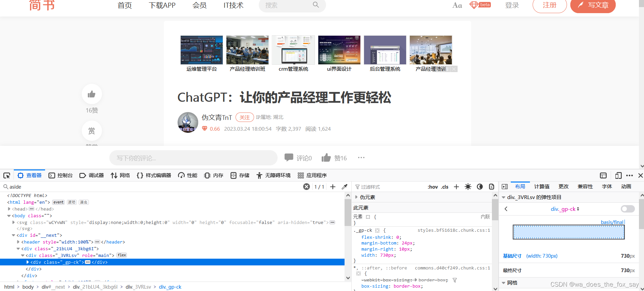Go back with the left arrow in flex item panel
Screen dimensions: 644x291
(506, 209)
